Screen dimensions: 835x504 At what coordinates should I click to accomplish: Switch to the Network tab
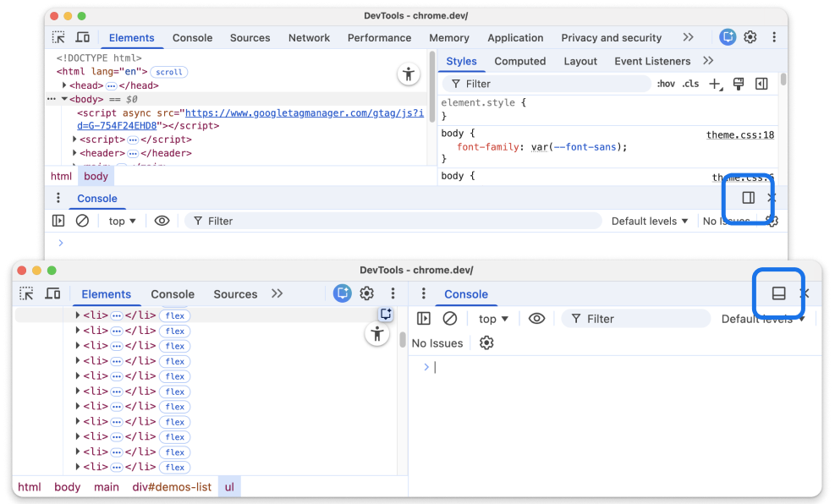(x=309, y=37)
